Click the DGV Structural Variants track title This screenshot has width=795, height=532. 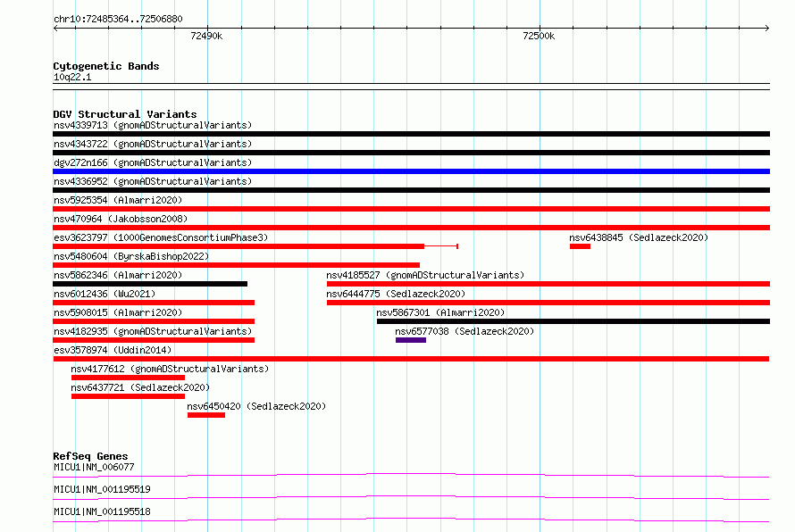click(125, 114)
